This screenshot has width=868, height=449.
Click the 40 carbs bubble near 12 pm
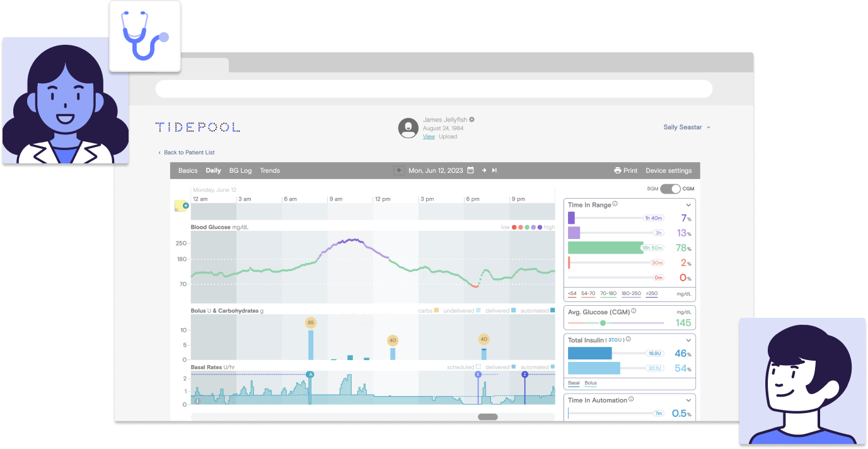(x=393, y=341)
